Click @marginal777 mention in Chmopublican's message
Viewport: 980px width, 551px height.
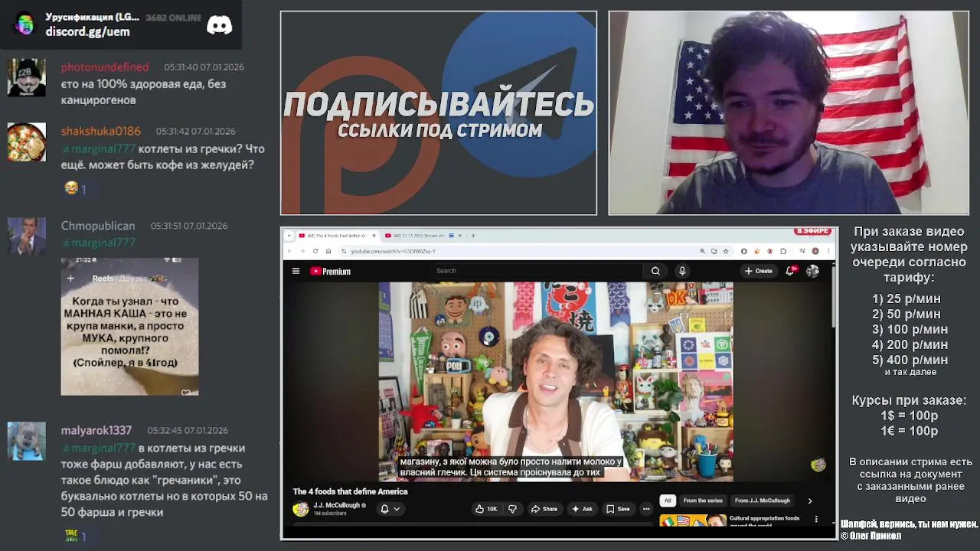pyautogui.click(x=98, y=243)
